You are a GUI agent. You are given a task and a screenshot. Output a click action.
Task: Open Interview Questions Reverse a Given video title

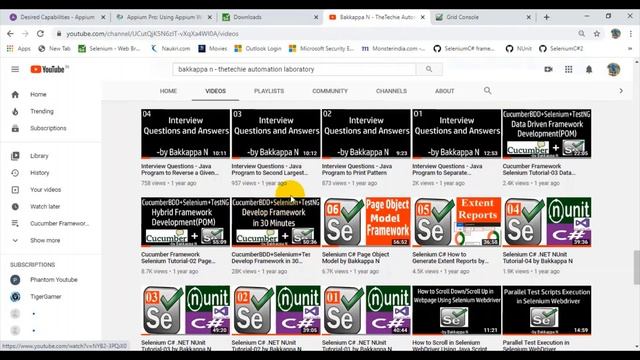coord(180,169)
